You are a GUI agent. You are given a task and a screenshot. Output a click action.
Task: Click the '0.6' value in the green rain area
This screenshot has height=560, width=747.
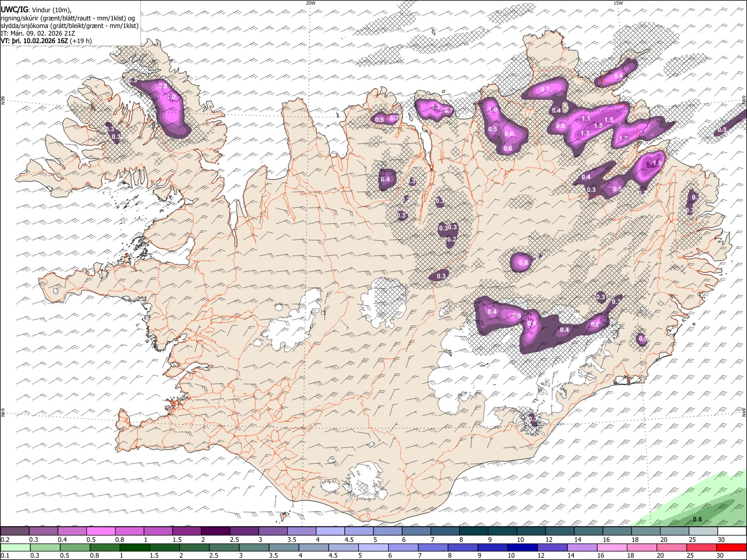point(697,520)
